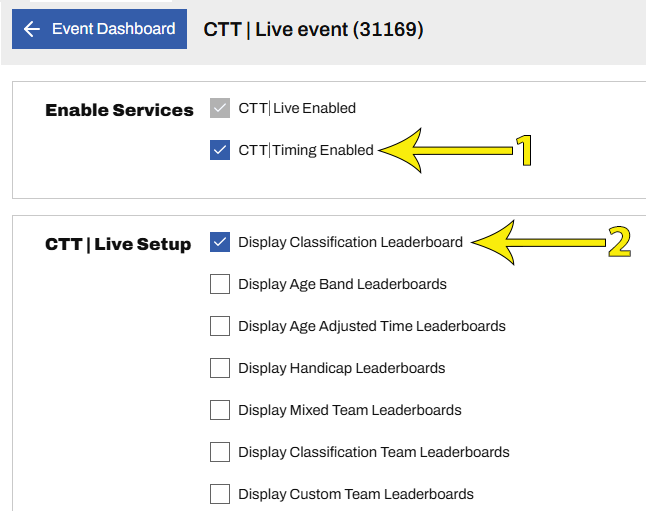Enable Display Age Band Leaderboards checkbox

[x=220, y=284]
